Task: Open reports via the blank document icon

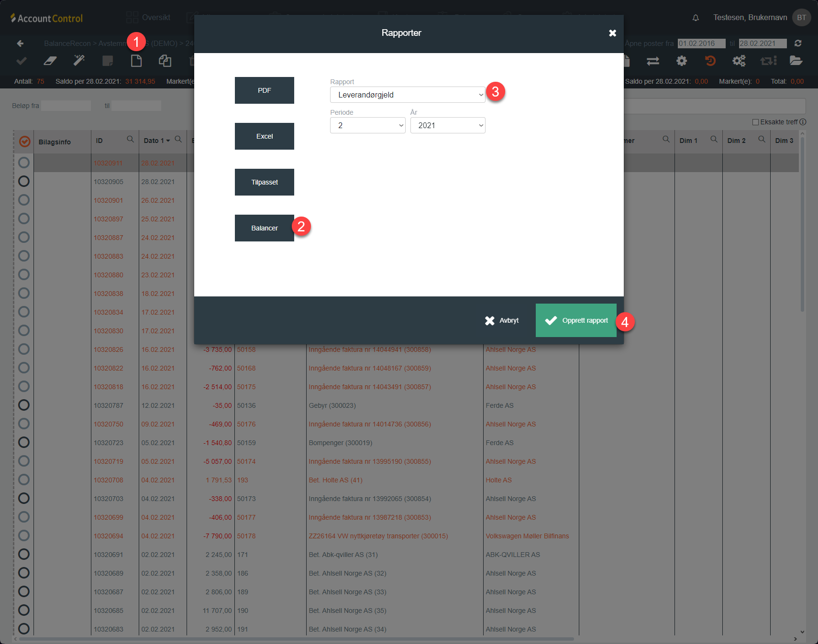Action: (136, 61)
